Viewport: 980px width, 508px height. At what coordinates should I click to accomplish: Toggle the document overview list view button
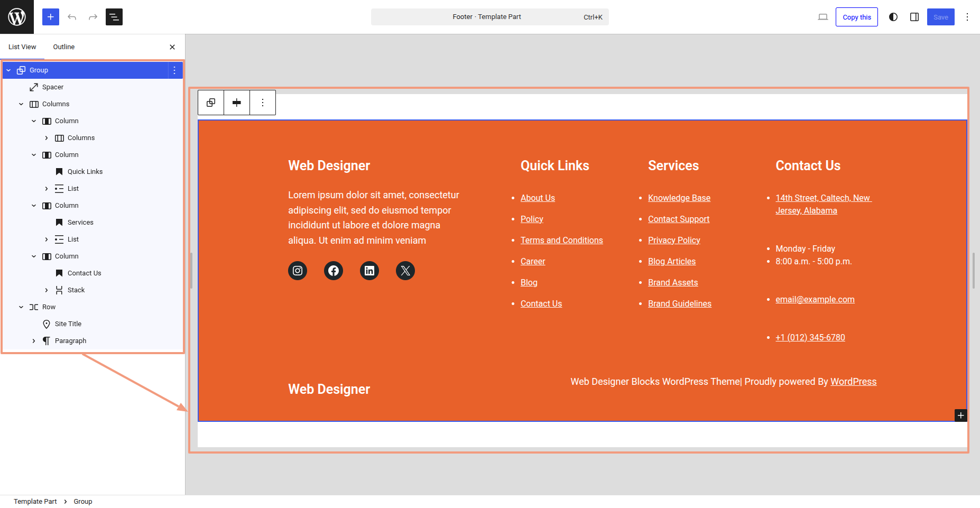tap(114, 17)
